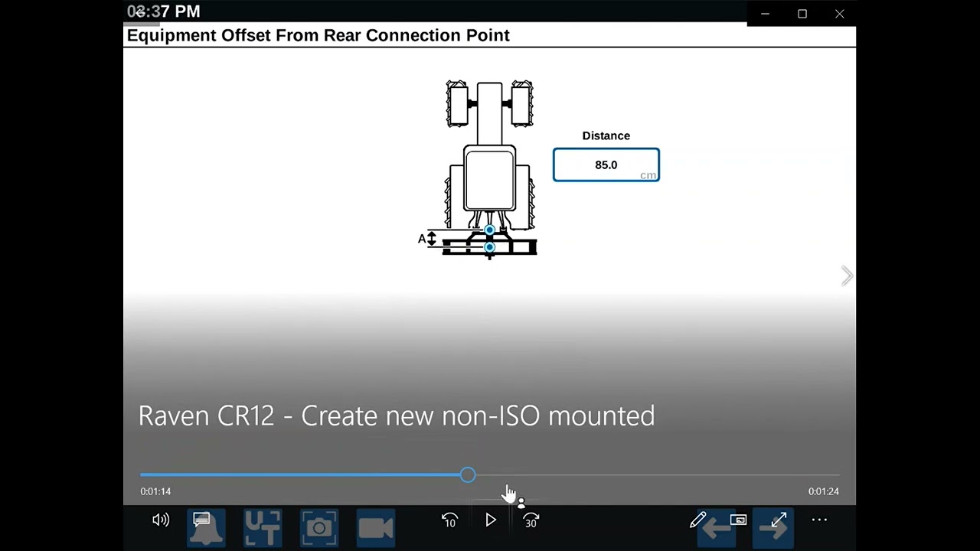Switch to mini view mode

(738, 520)
